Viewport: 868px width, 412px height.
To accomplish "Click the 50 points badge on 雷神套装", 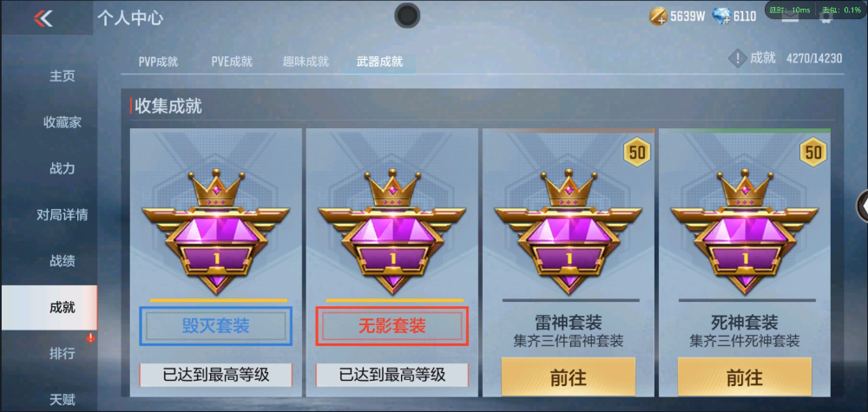I will (x=637, y=152).
